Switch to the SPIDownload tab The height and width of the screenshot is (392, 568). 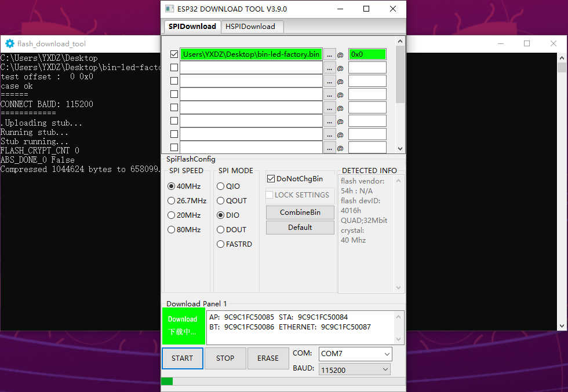pos(192,27)
